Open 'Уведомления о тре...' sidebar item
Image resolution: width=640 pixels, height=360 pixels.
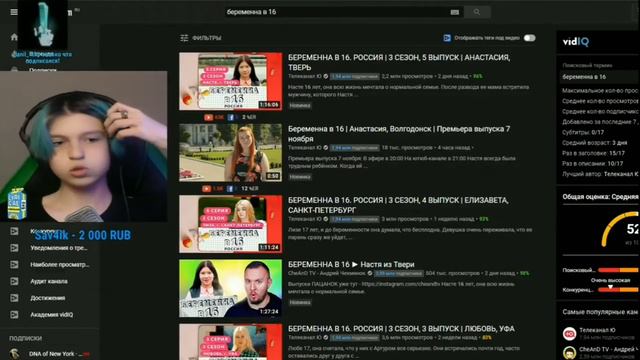[59, 248]
